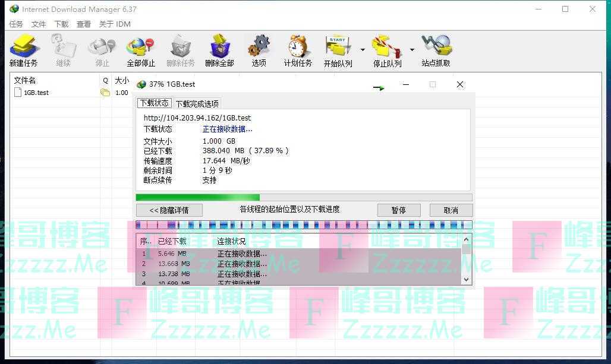This screenshot has height=364, width=611.
Task: Switch to the 下载完成选项 tab
Action: pyautogui.click(x=197, y=104)
